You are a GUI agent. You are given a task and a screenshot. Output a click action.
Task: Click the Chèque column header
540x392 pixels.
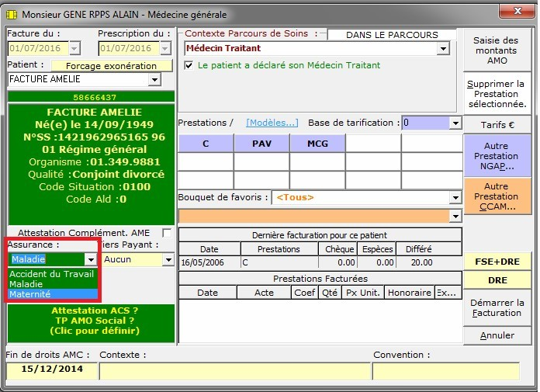[339, 249]
